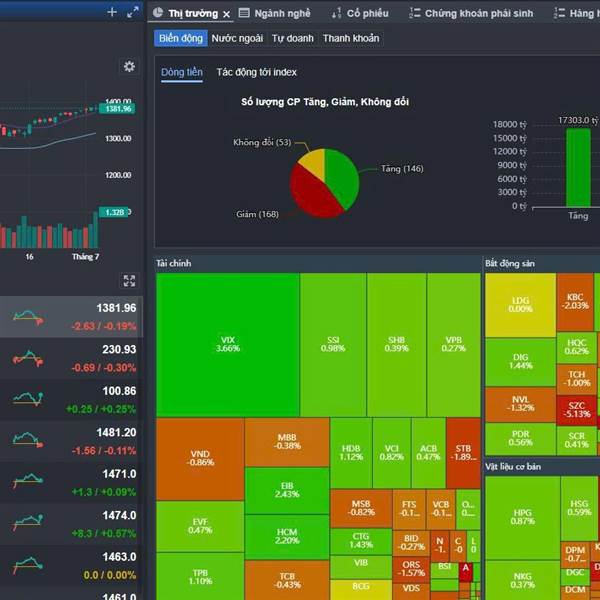
Task: Click the pie chart icon on Thị trường tab
Action: point(158,13)
